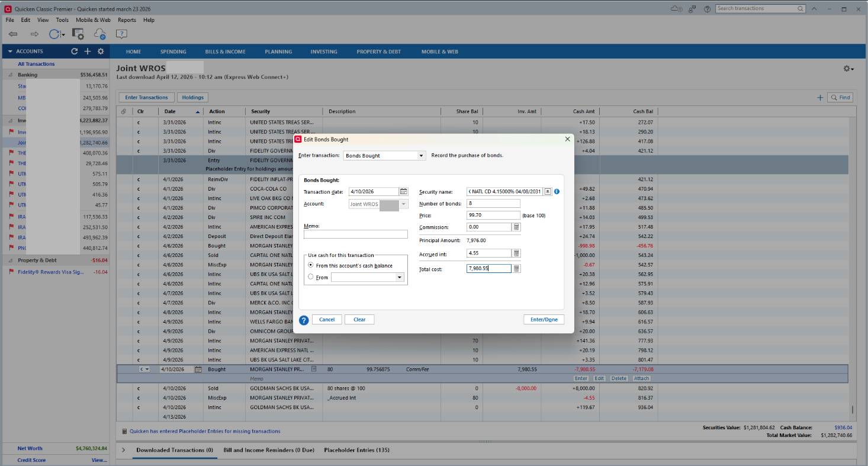The image size is (868, 466).
Task: Click attachment paperclip column header
Action: tap(124, 111)
